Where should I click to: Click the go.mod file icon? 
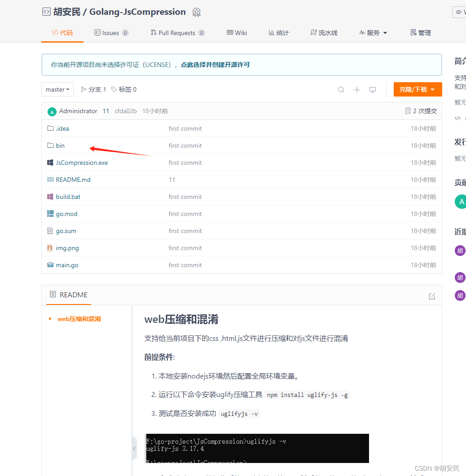(x=50, y=214)
